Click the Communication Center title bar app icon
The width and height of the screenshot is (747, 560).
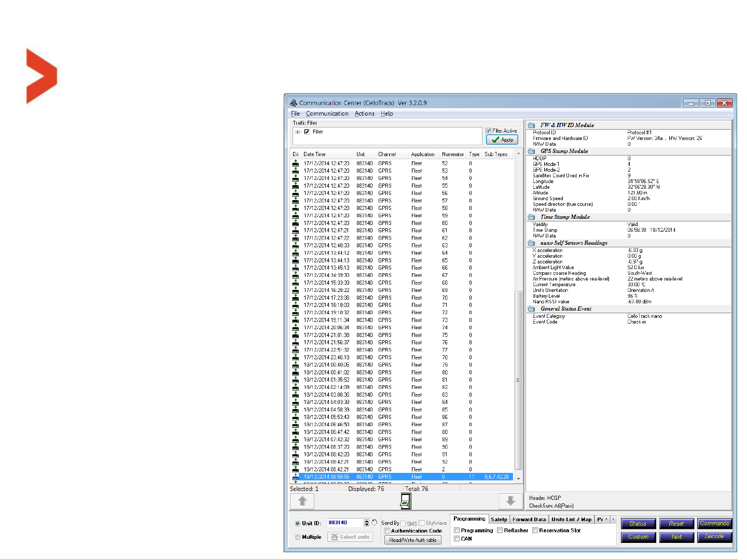tap(294, 103)
